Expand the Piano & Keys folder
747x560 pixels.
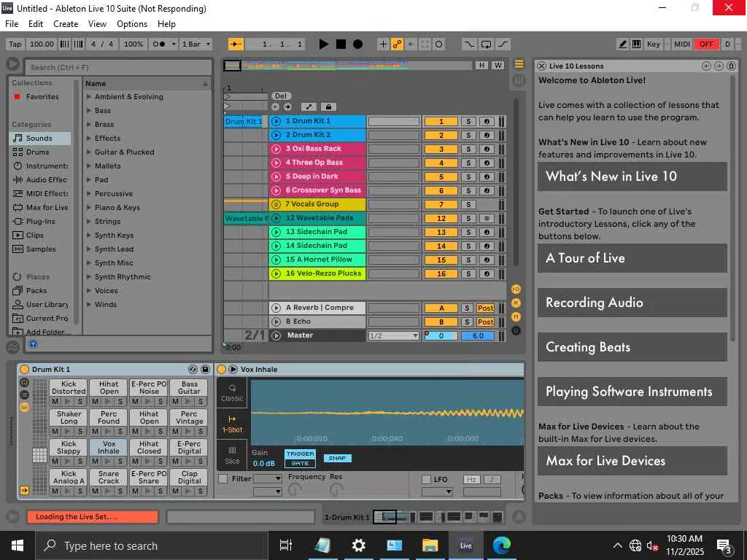pos(89,208)
